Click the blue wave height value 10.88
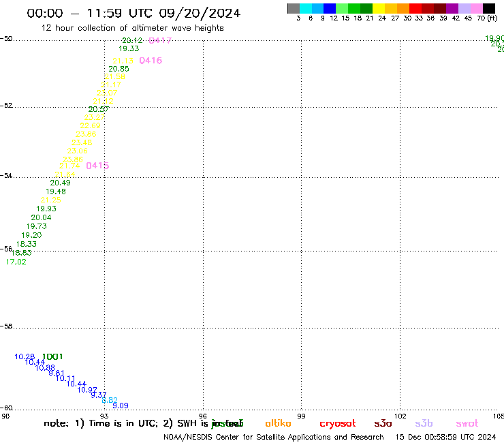The width and height of the screenshot is (504, 443). click(x=45, y=368)
